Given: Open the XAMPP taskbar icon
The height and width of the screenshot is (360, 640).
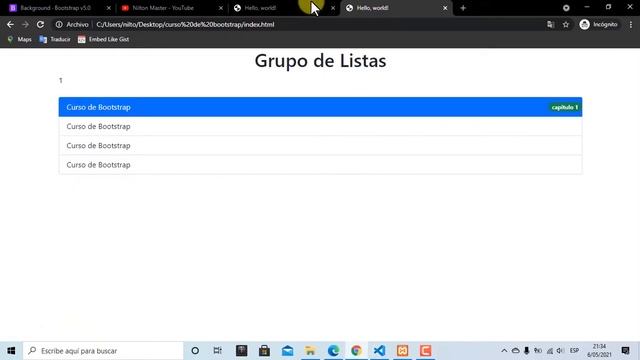Looking at the screenshot, I should (x=402, y=351).
